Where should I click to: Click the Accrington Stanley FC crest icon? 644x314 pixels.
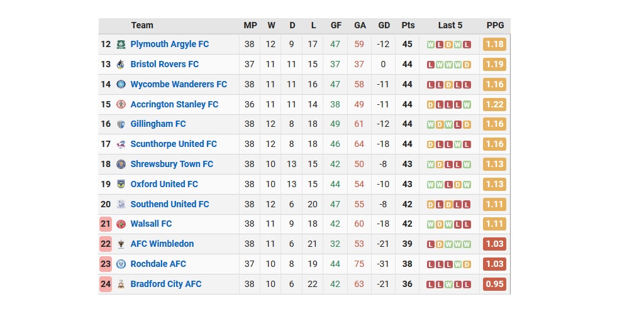click(121, 105)
